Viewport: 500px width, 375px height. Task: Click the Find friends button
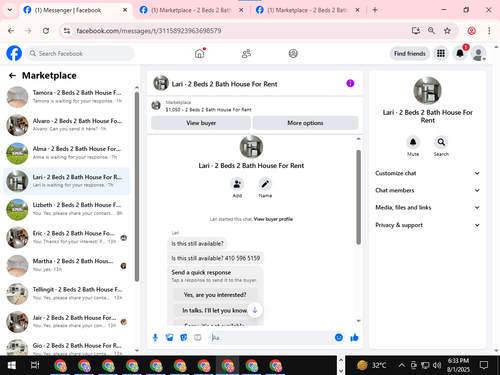click(410, 53)
